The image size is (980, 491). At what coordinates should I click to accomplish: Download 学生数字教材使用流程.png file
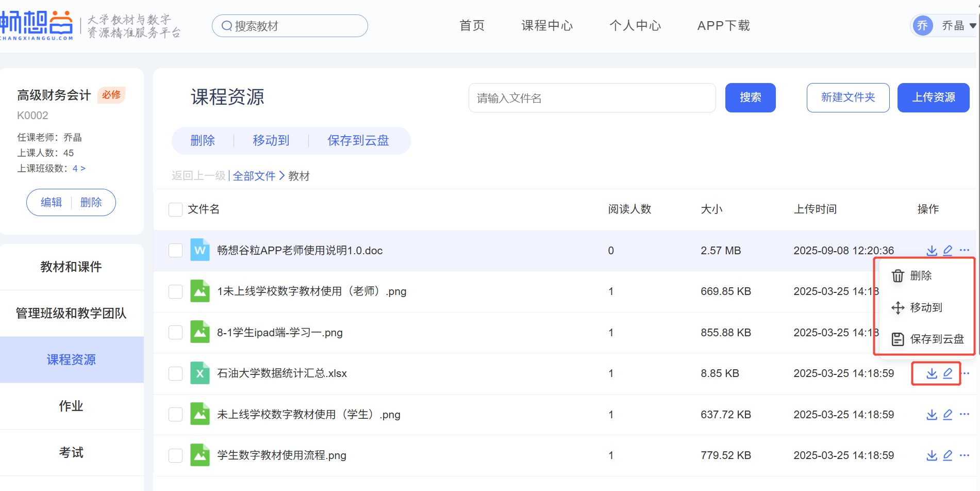932,455
